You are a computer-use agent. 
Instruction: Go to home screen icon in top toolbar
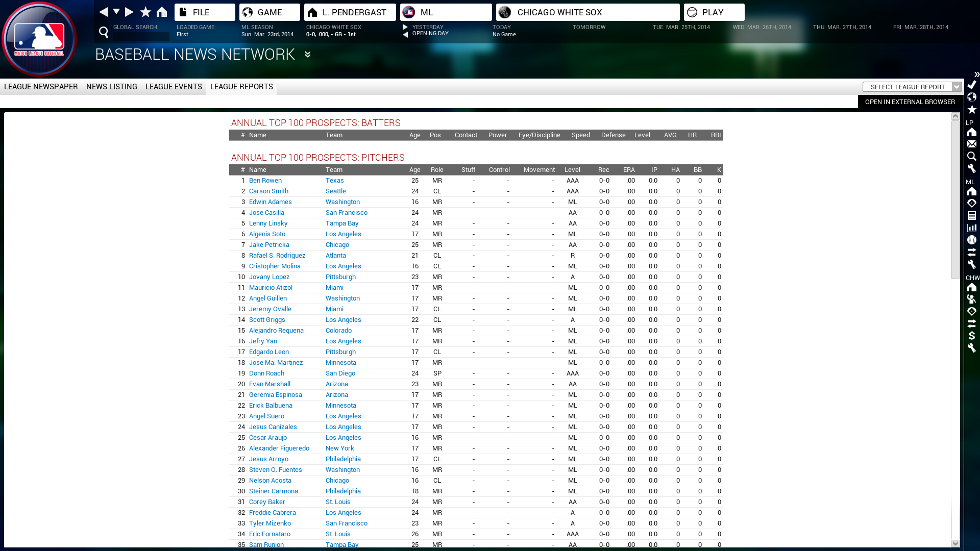click(x=162, y=12)
